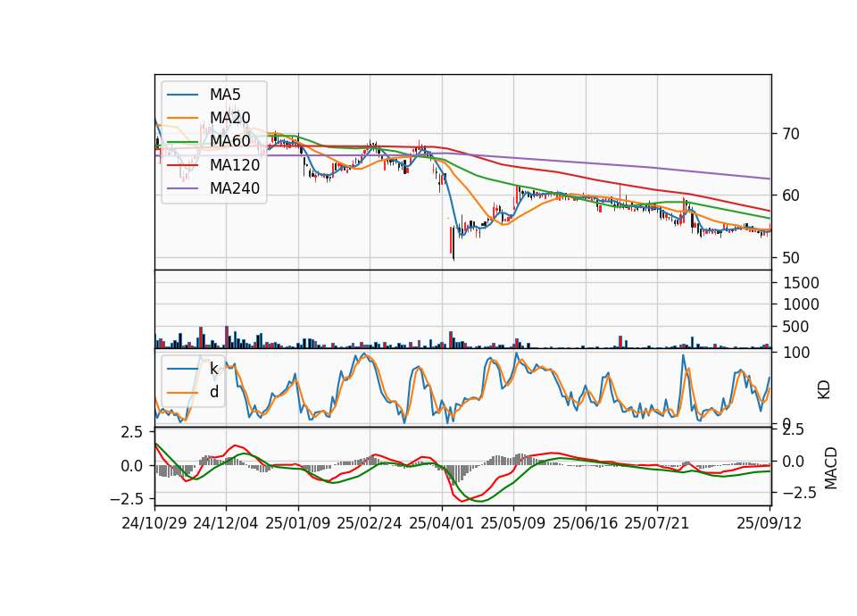Image resolution: width=857 pixels, height=616 pixels.
Task: Click the MACD vertical axis title
Action: [831, 468]
